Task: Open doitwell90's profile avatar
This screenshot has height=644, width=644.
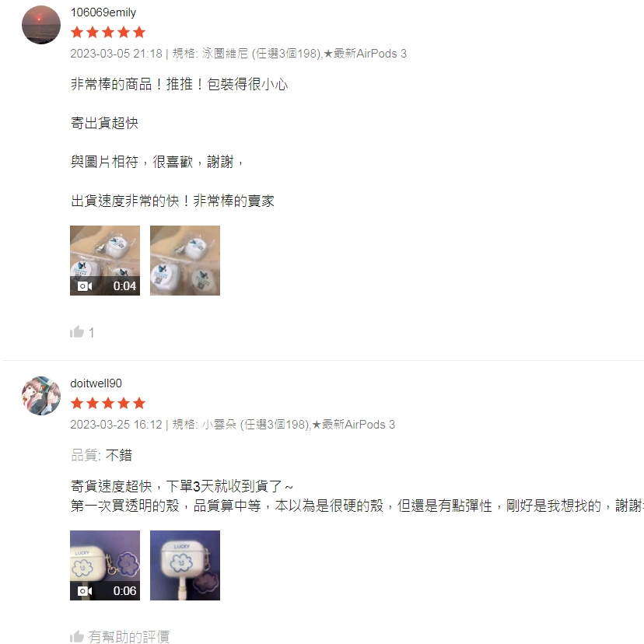Action: (41, 396)
